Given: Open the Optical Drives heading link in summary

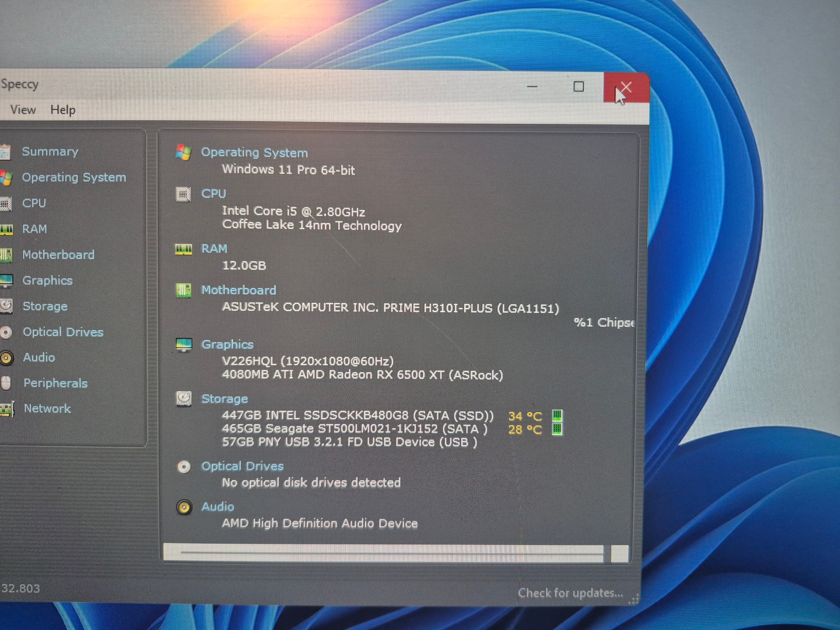Looking at the screenshot, I should point(242,466).
